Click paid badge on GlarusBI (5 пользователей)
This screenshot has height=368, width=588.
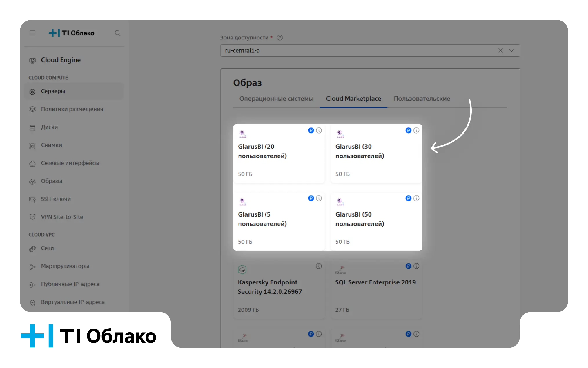click(x=311, y=199)
